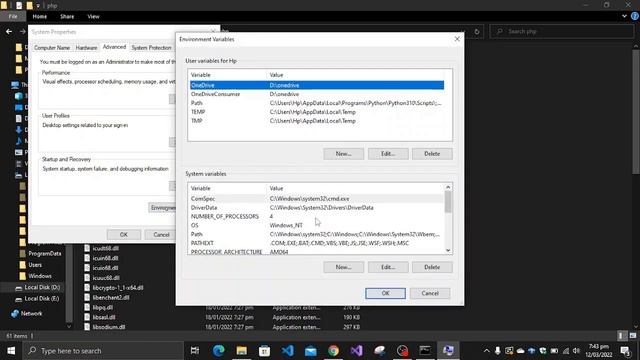Switch to Computer Name tab

[52, 48]
